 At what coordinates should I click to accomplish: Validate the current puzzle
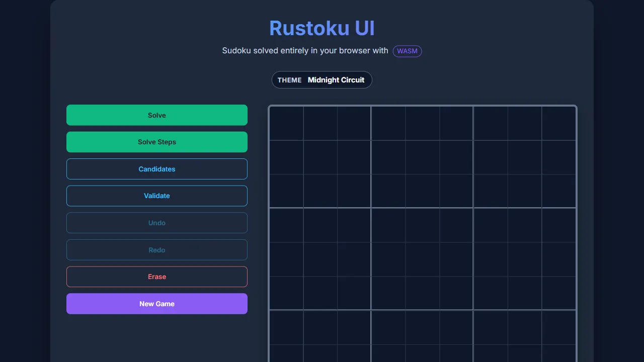point(157,196)
